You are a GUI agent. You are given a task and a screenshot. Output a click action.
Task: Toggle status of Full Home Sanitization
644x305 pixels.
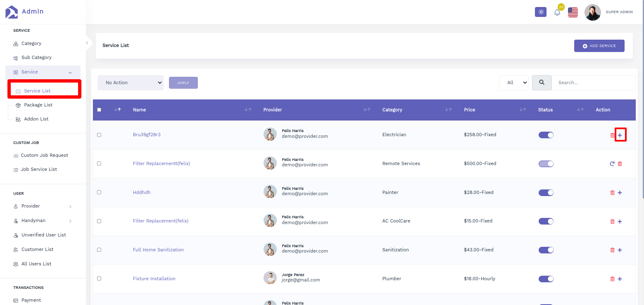[546, 250]
